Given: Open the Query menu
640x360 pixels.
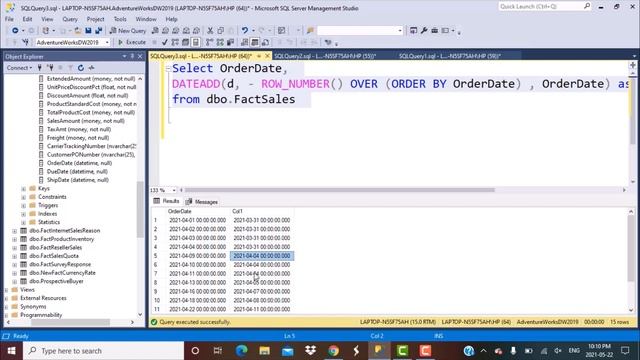Looking at the screenshot, I should (70, 19).
